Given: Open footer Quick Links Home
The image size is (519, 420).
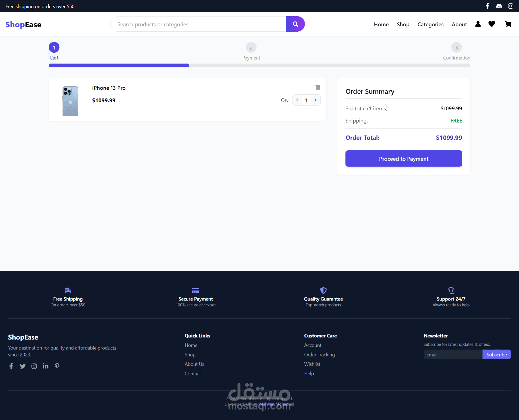Looking at the screenshot, I should tap(191, 345).
